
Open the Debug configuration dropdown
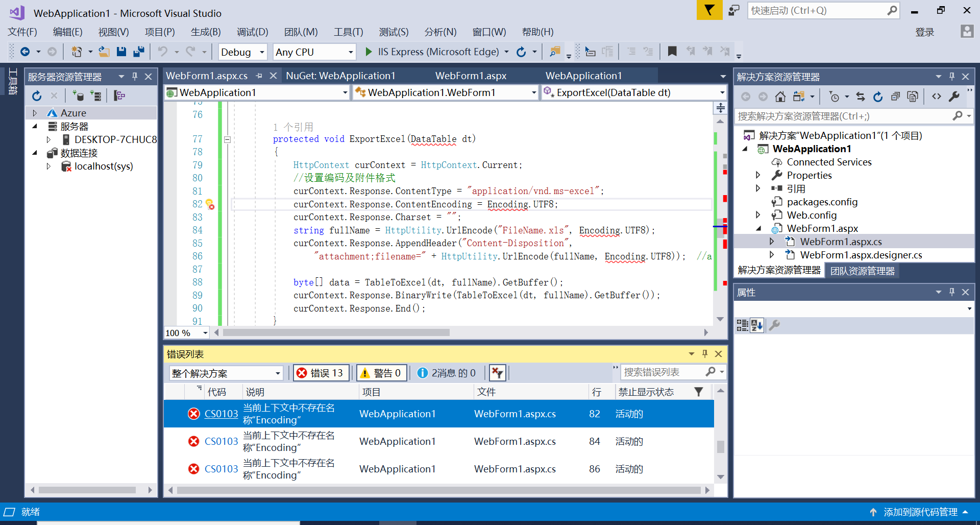(242, 52)
